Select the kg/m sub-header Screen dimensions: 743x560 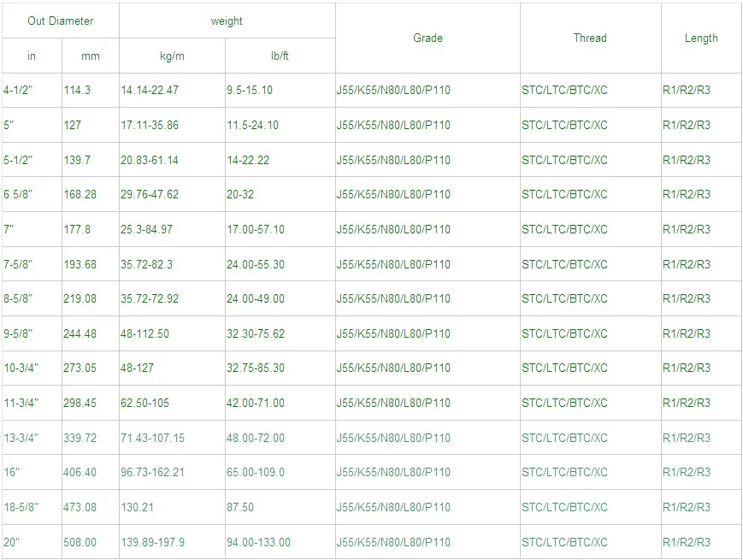[172, 56]
